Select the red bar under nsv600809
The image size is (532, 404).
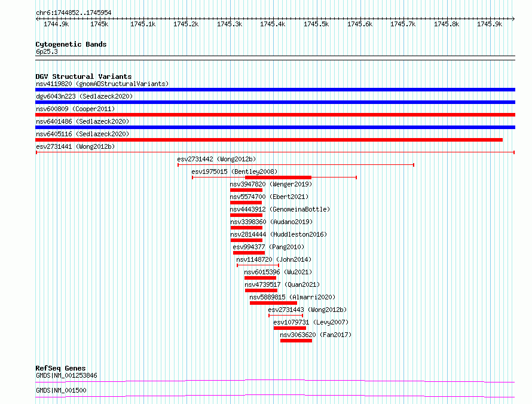click(x=275, y=115)
